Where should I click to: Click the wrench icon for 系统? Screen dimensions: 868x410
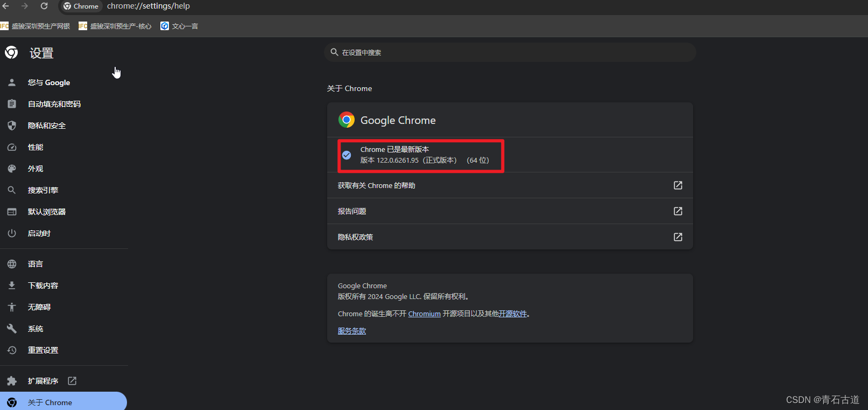[x=12, y=329]
